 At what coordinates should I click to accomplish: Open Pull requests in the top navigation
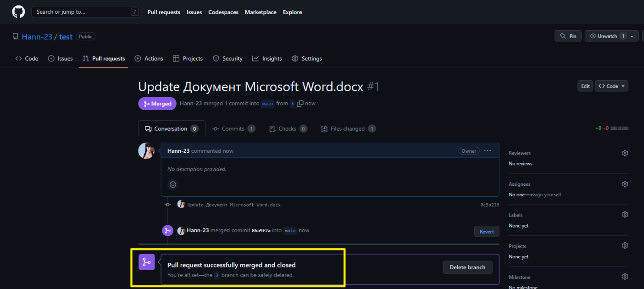pos(164,12)
